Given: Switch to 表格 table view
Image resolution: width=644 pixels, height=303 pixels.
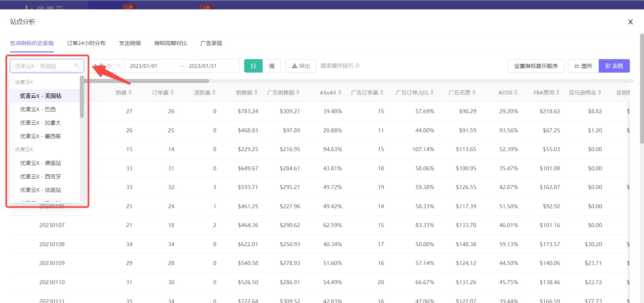Looking at the screenshot, I should pos(614,66).
